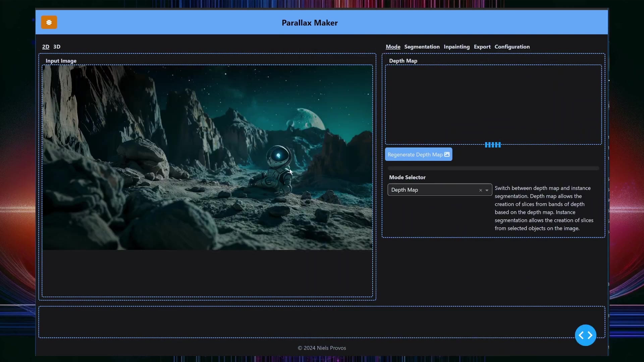The height and width of the screenshot is (362, 644).
Task: Open the blue code arrows floating button
Action: (585, 335)
